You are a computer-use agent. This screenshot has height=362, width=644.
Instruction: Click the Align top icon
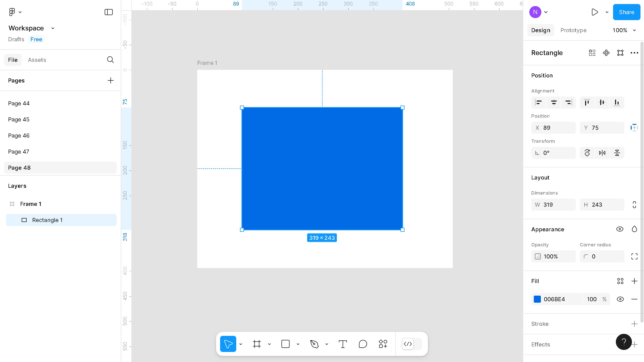587,103
